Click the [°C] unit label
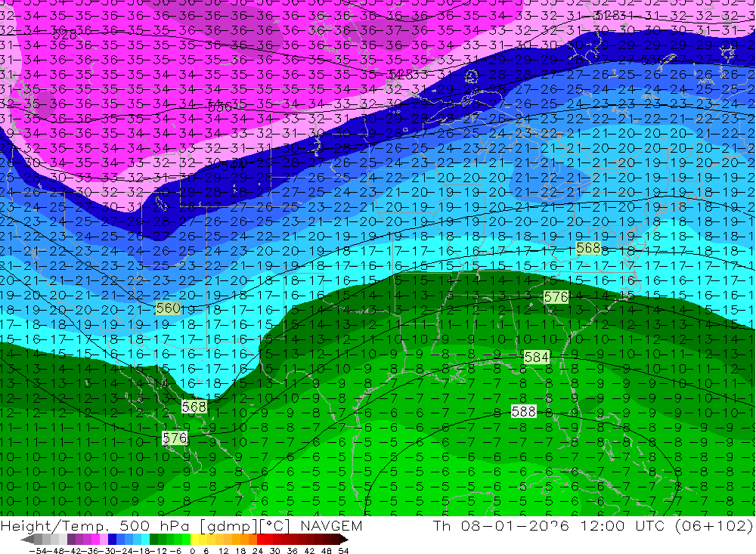This screenshot has width=756, height=554. coord(275,527)
